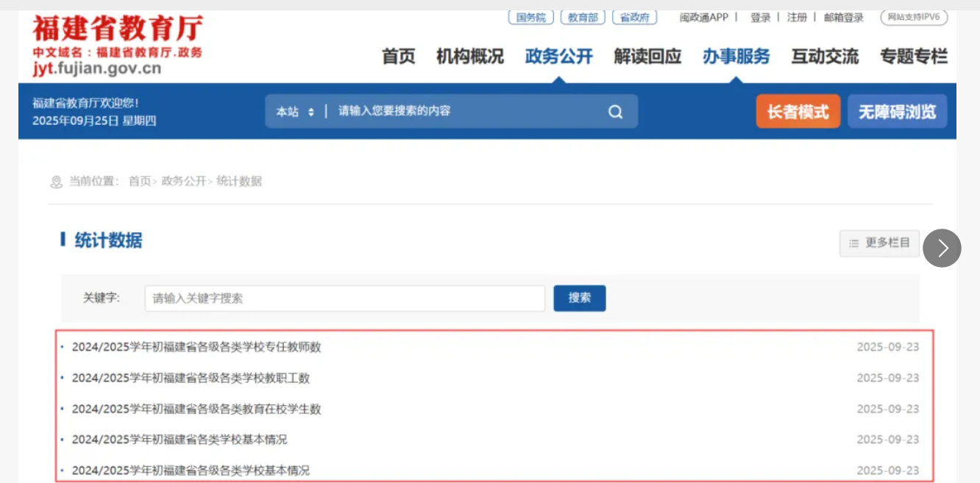
Task: Click the 闽政通APP link
Action: tap(703, 18)
